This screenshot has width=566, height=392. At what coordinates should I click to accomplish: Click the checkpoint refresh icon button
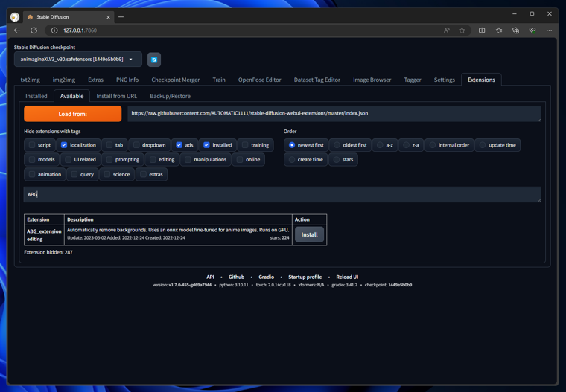154,60
